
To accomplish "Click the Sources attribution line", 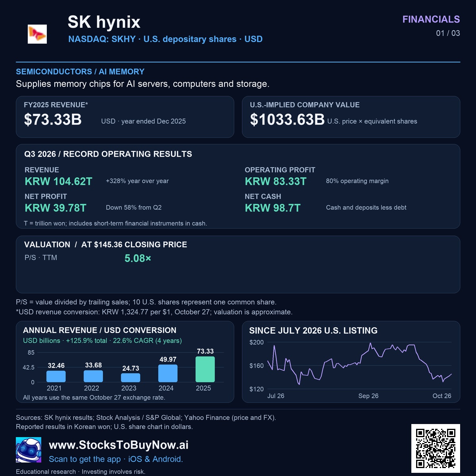I will (x=146, y=418).
